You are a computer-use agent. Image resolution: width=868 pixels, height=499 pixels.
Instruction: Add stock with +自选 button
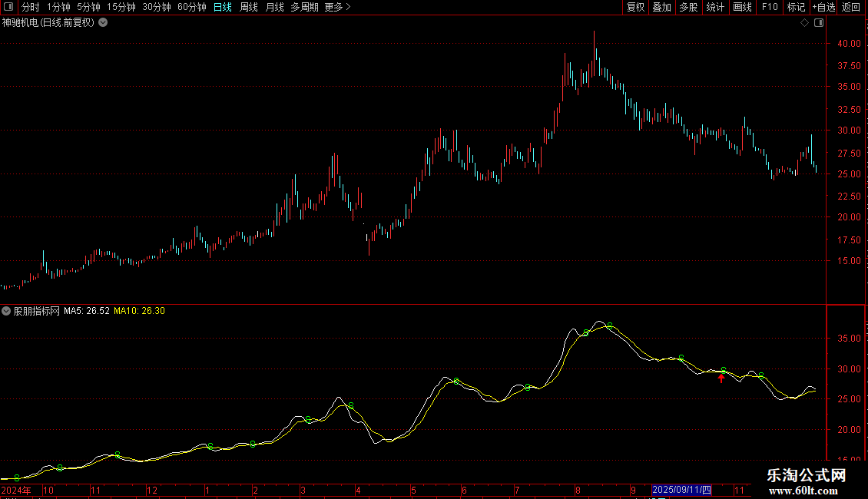point(823,7)
